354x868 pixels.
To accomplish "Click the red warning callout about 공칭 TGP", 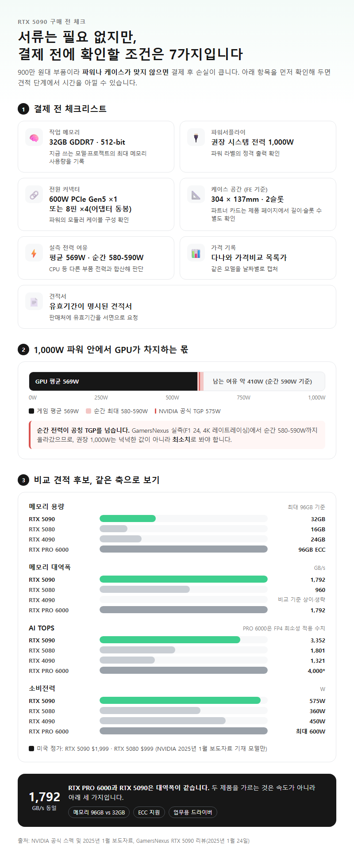I will click(x=177, y=435).
